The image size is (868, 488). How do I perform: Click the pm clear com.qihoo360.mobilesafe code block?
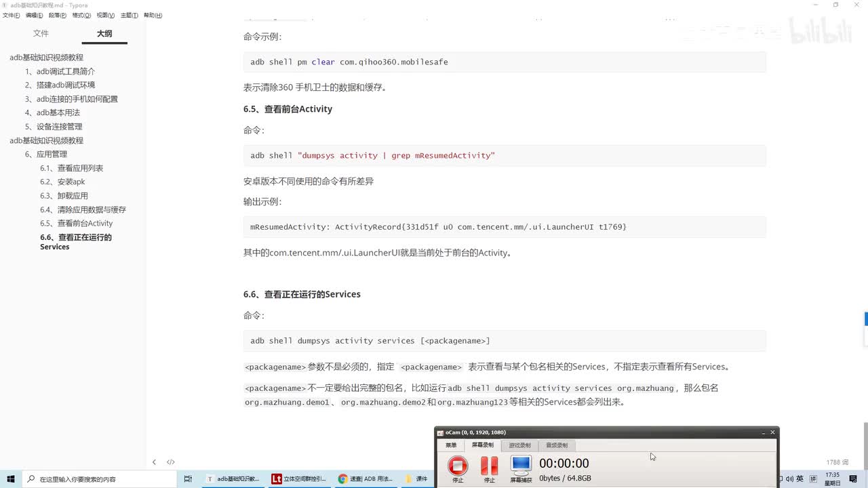click(505, 62)
